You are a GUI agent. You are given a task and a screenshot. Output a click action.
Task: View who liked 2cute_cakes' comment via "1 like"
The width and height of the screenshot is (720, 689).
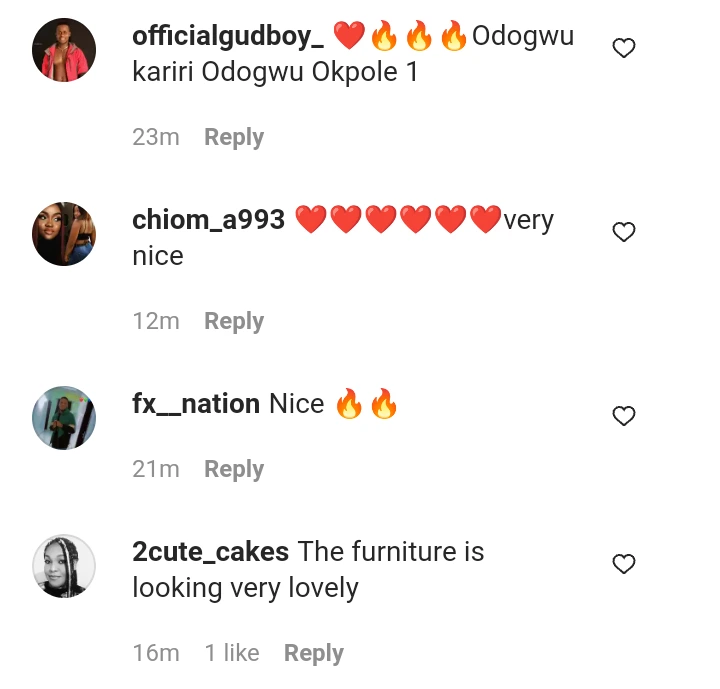232,653
